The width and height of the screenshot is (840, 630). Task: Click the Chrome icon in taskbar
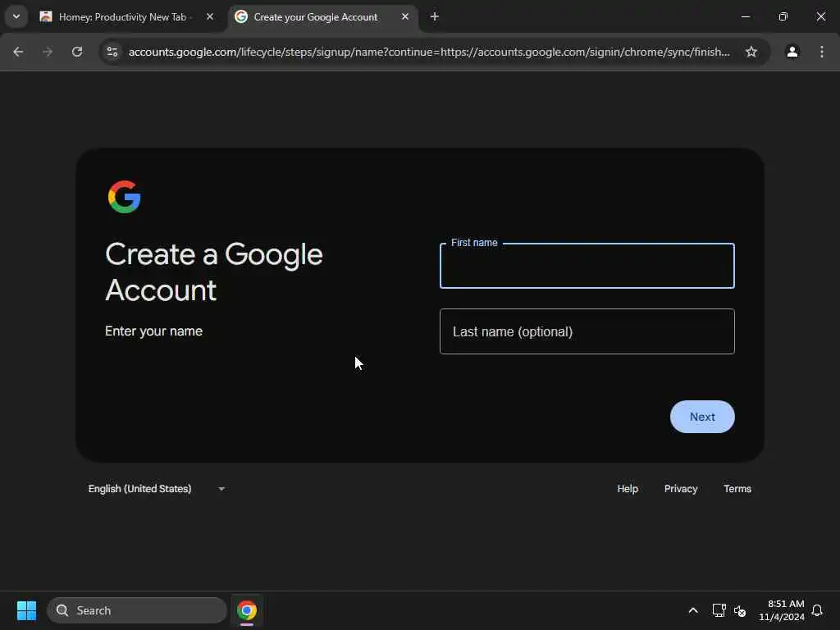pos(247,610)
